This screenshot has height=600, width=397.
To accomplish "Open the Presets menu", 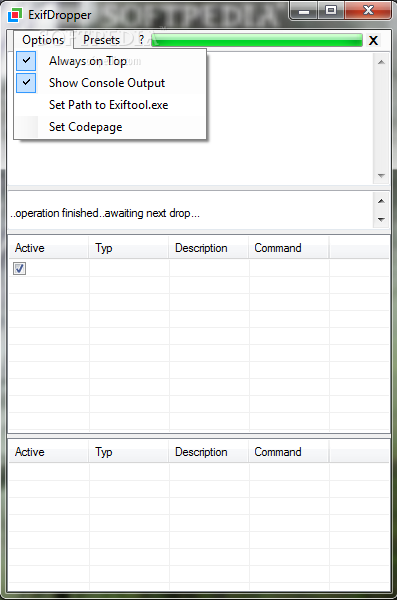I will (101, 40).
